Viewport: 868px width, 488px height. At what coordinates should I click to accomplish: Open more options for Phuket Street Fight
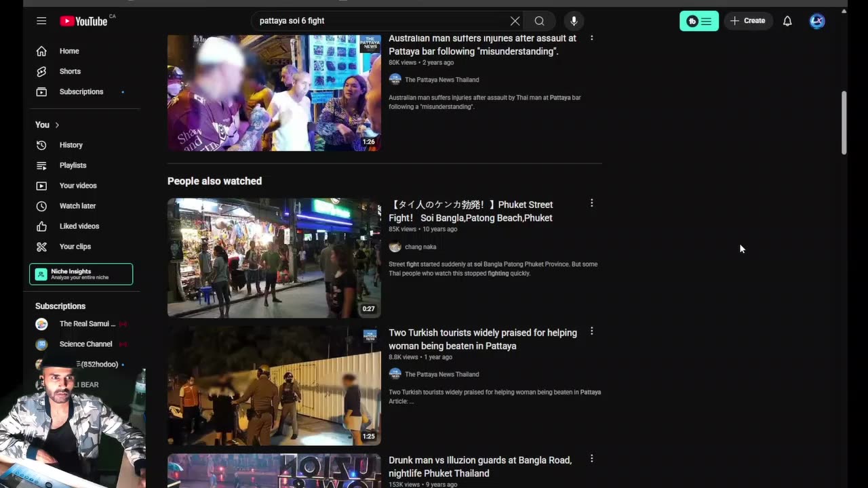[x=591, y=203]
